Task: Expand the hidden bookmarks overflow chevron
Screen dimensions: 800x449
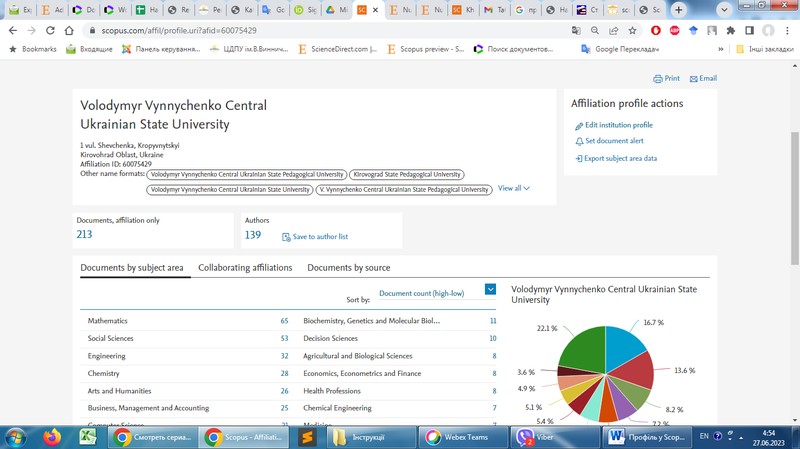Action: [720, 49]
